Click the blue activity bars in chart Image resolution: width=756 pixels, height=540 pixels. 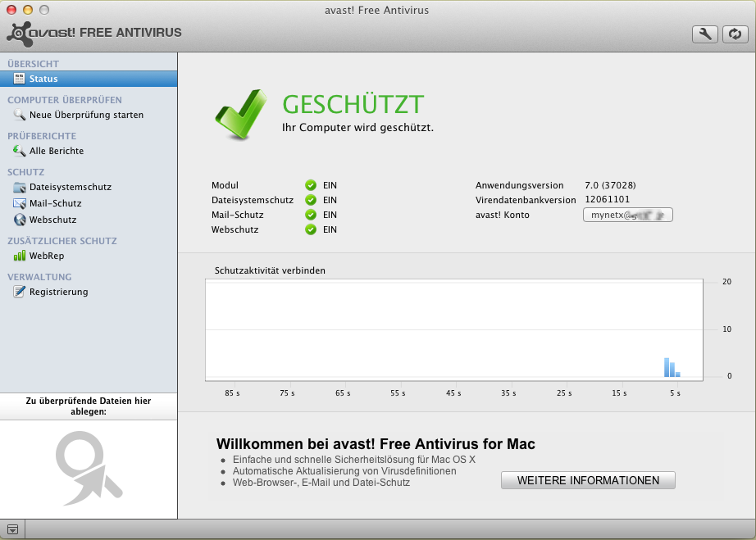pyautogui.click(x=672, y=368)
